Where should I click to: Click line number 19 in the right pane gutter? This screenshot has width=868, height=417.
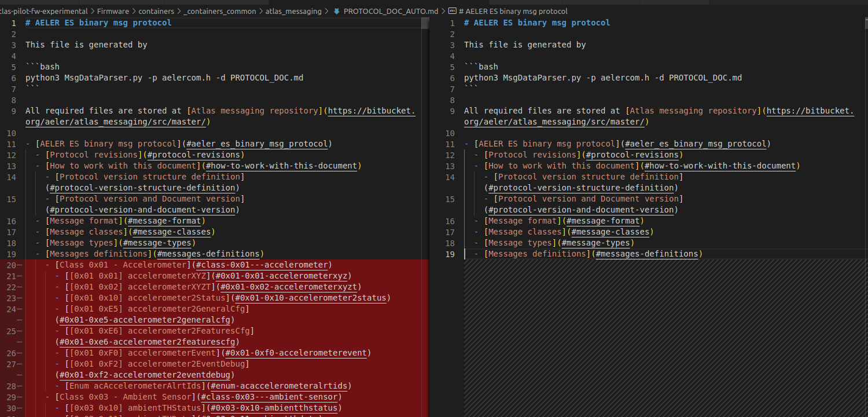[x=451, y=254]
